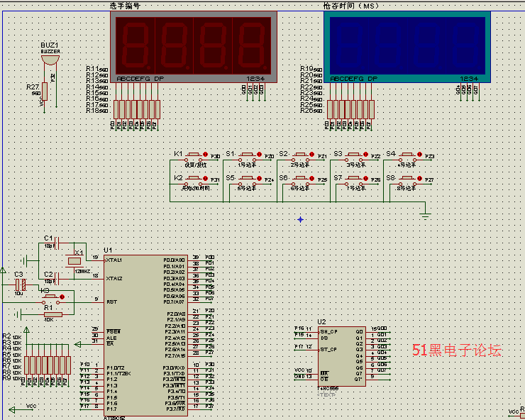Toggle the K1 red latch actuator dot
Screen dimensions: 525x420
point(205,155)
